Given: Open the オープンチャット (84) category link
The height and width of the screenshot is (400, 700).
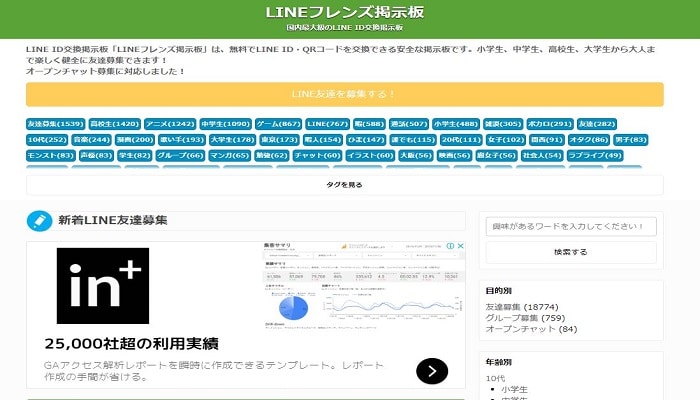Looking at the screenshot, I should (x=531, y=329).
